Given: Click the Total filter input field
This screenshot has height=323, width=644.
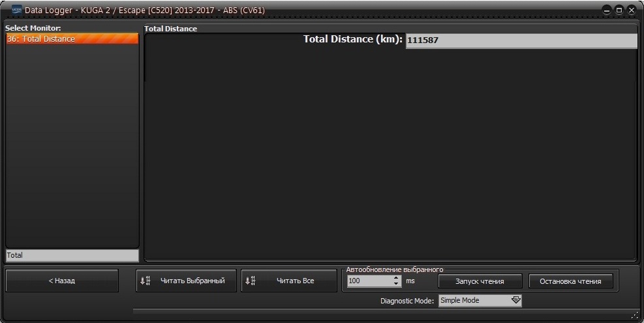Looking at the screenshot, I should pos(72,255).
